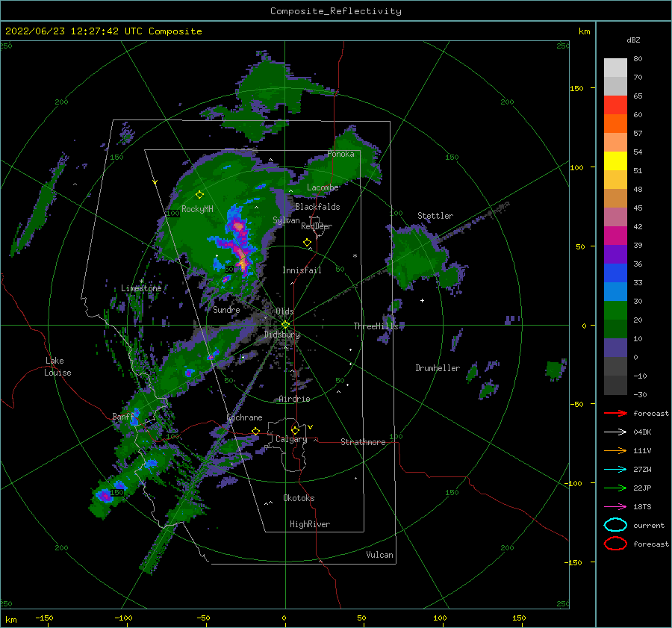Click the cyan current ellipse icon
The image size is (672, 628).
pos(615,525)
